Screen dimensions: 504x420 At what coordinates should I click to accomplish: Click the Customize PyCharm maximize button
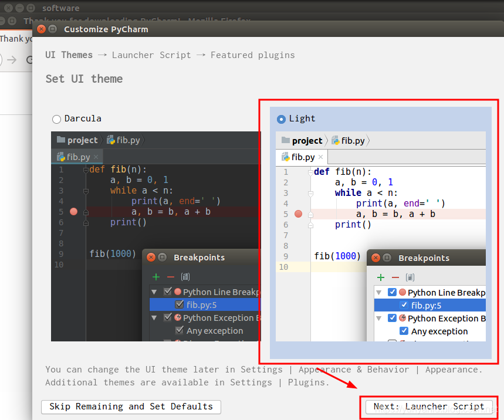coord(53,29)
